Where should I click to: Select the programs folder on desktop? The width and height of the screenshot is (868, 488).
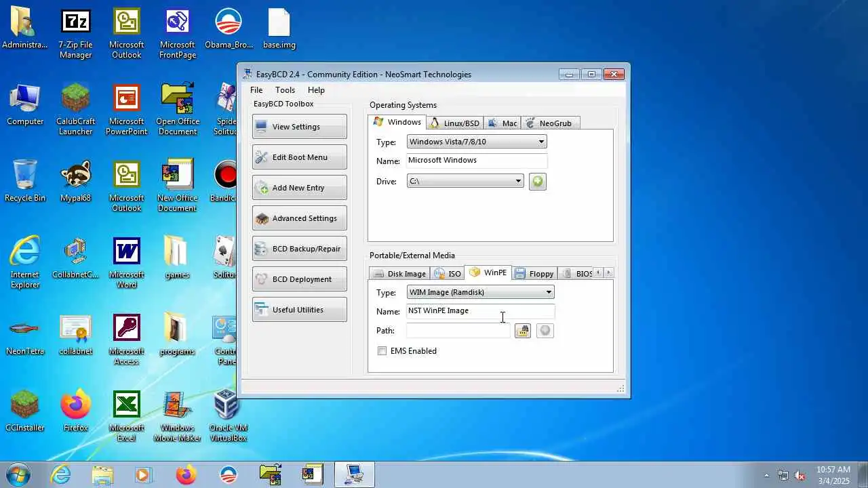pos(177,335)
